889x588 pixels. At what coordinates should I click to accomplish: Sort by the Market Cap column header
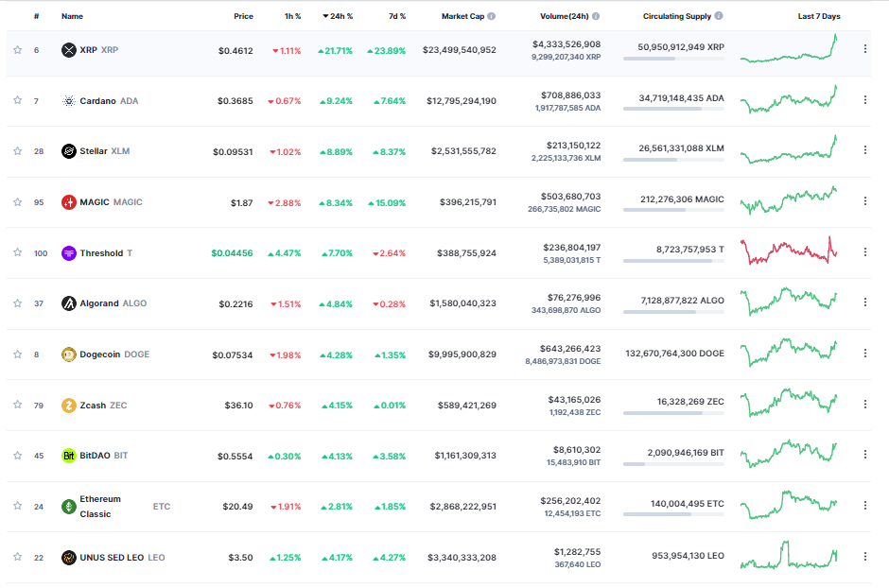click(462, 16)
